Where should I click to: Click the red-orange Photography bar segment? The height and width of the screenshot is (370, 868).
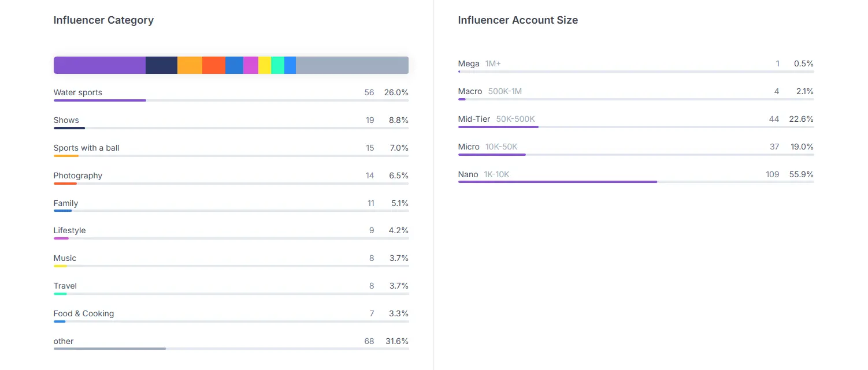pyautogui.click(x=214, y=65)
